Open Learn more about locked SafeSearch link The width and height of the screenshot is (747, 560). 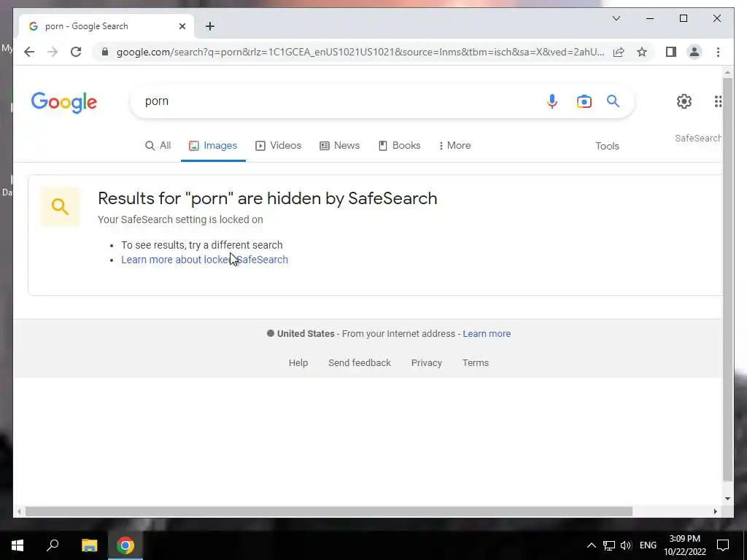[204, 260]
